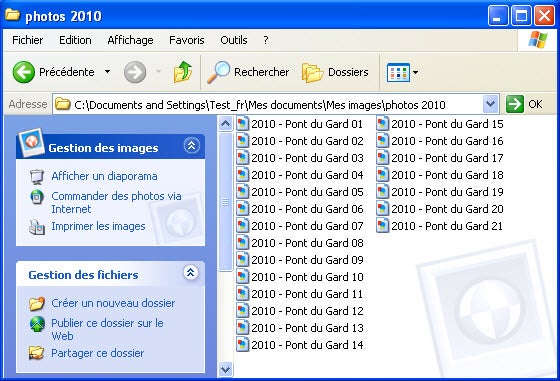Select icon of Pont du Gard 19
The width and height of the screenshot is (560, 381).
(x=382, y=192)
